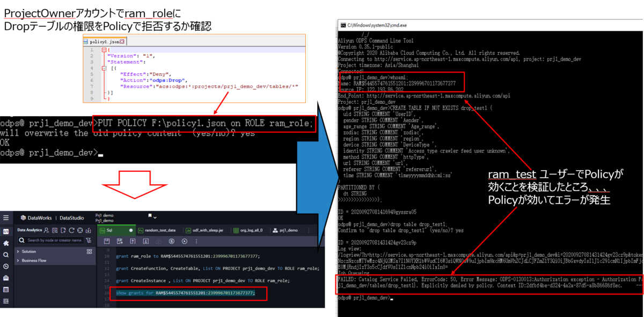Open the search icon in DataStudio sidebar
Screen dimensions: 644x317
coord(6,255)
